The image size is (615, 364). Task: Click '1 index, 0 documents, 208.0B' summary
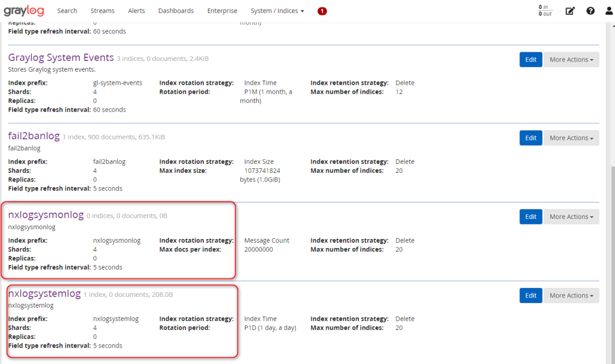(x=128, y=295)
